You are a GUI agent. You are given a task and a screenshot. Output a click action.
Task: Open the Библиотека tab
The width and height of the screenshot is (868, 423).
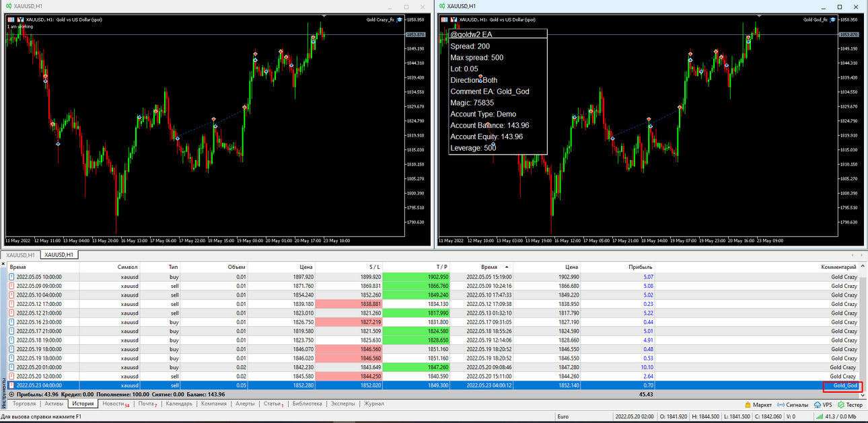[307, 404]
